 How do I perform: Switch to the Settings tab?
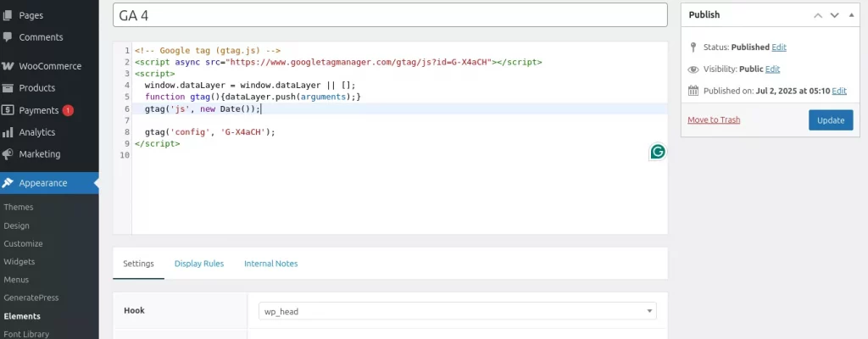[138, 264]
